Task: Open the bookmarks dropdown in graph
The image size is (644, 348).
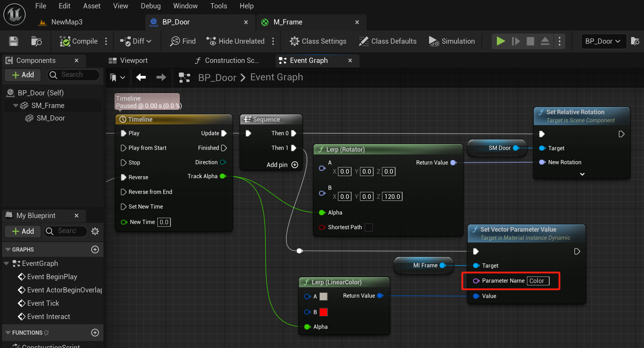Action: click(x=117, y=77)
